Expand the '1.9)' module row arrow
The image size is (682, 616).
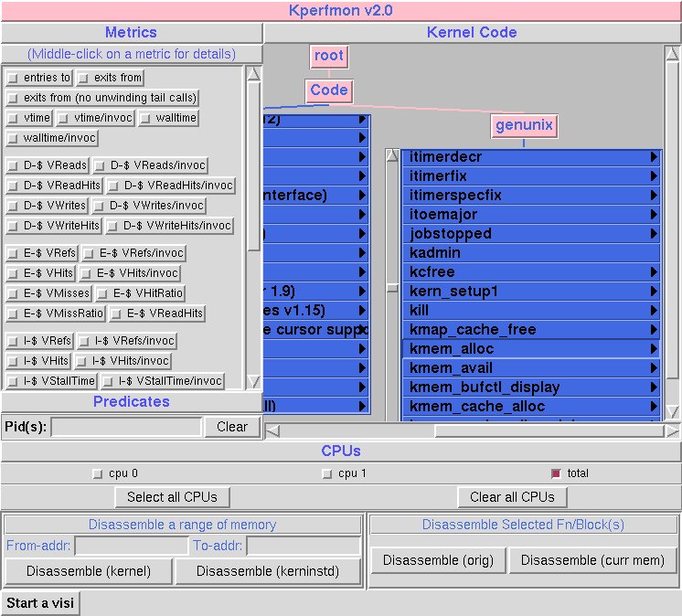pyautogui.click(x=362, y=292)
